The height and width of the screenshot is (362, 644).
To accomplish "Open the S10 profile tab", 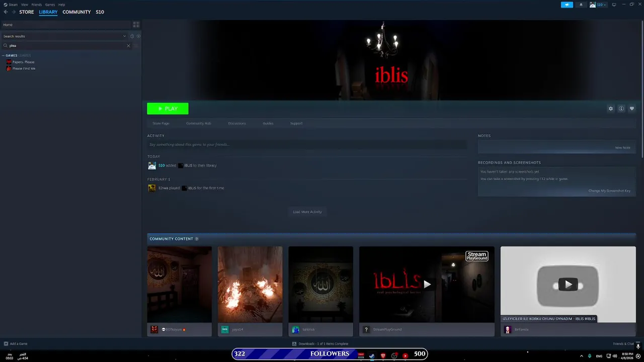I will tap(100, 12).
